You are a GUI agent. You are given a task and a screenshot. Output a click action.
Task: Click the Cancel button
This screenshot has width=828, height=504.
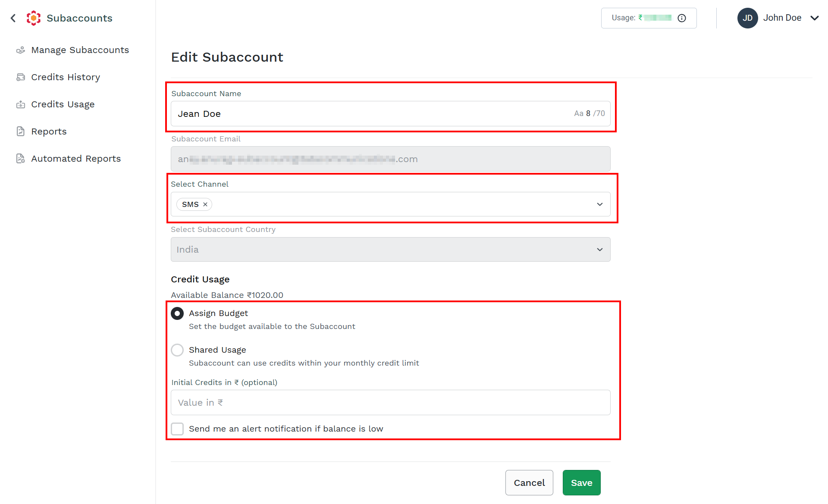tap(529, 483)
